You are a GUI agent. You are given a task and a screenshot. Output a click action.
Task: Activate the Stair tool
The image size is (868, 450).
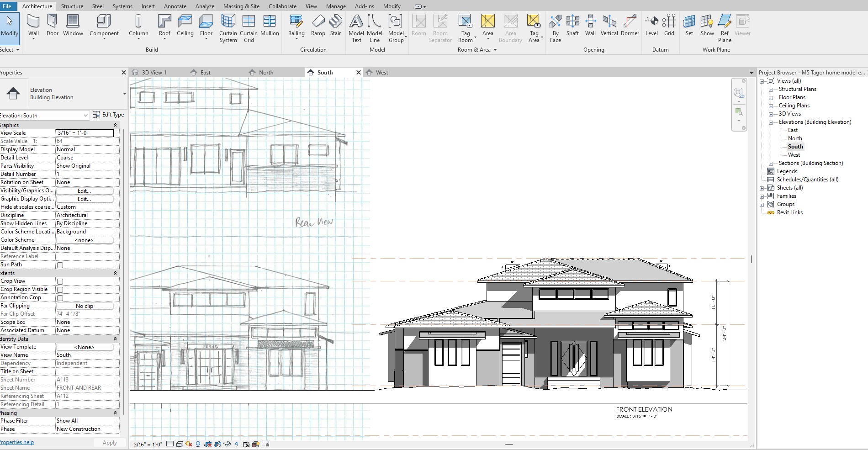[335, 26]
